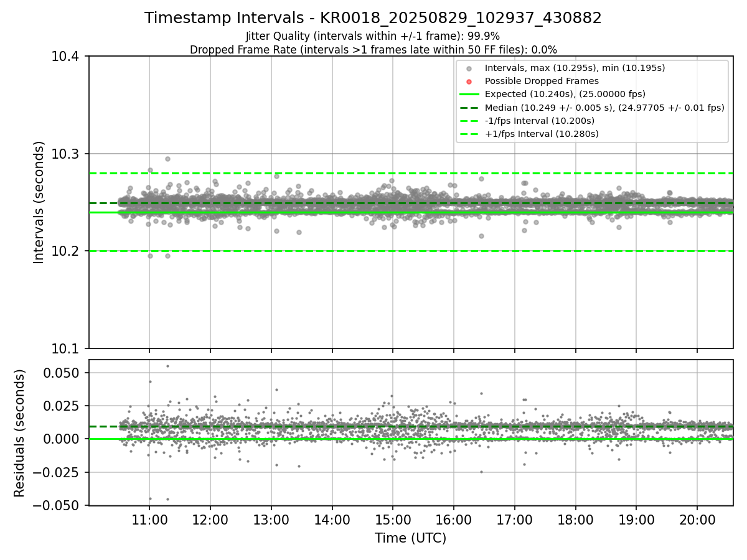Click the Median (10.249 +/- 0.005 s) legend entry
Image resolution: width=747 pixels, height=560 pixels.
pos(604,107)
